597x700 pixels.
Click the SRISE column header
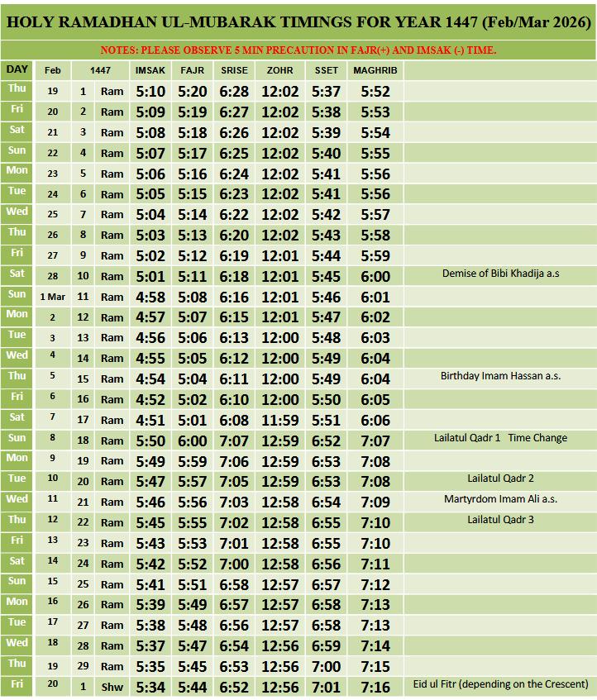click(234, 70)
